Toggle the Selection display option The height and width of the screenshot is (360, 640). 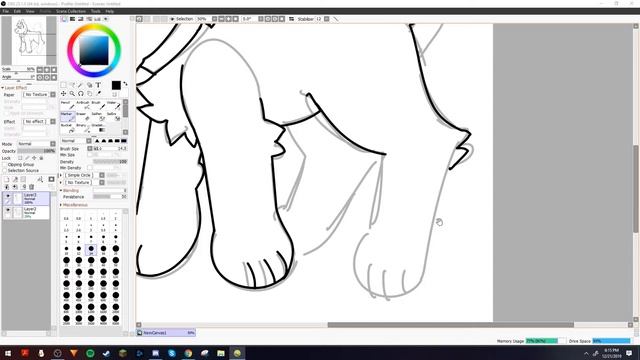pyautogui.click(x=182, y=19)
